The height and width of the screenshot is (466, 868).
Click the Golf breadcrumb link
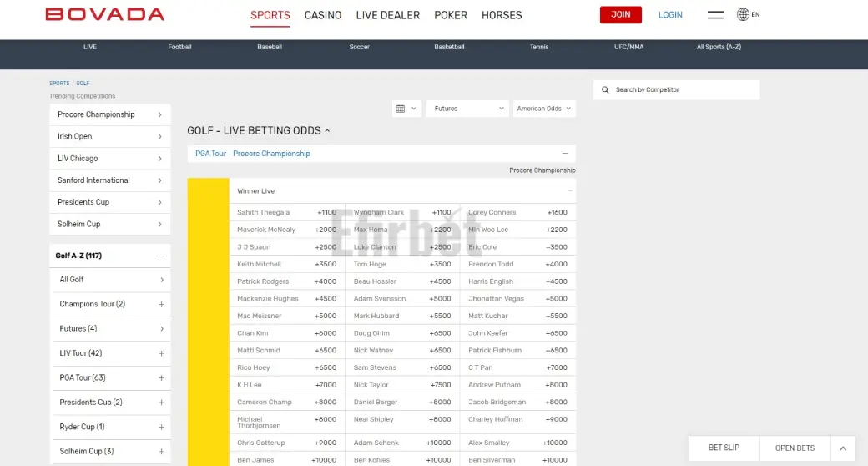[83, 84]
